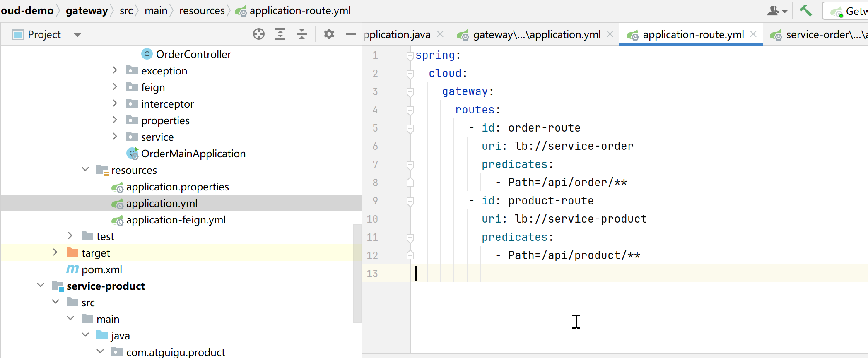The height and width of the screenshot is (358, 868).
Task: Fold the predicates block on line 7
Action: (410, 165)
